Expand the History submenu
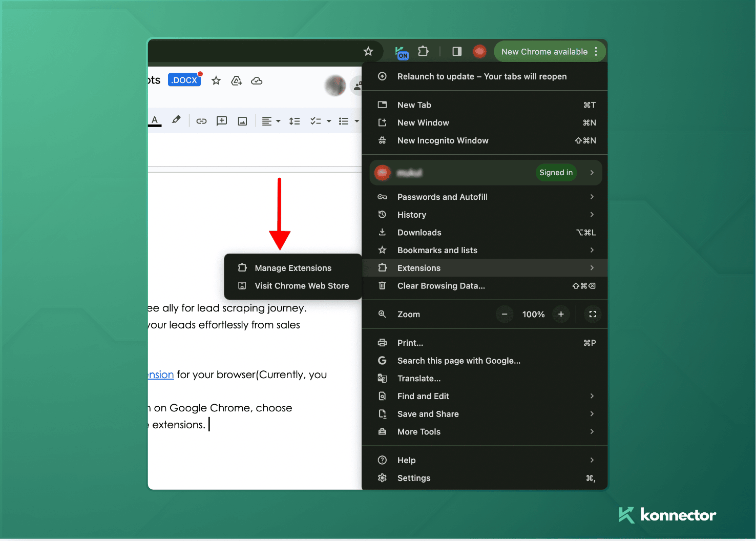 coord(485,215)
